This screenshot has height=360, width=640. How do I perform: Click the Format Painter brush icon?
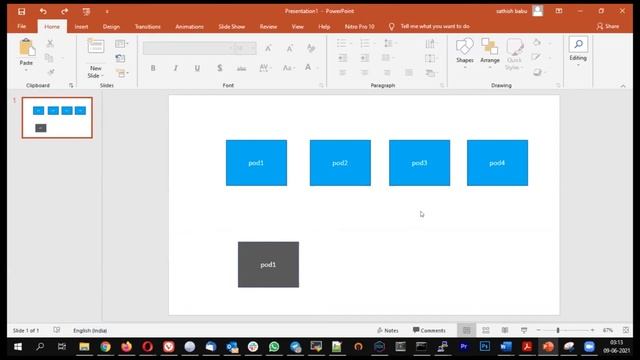[x=51, y=72]
